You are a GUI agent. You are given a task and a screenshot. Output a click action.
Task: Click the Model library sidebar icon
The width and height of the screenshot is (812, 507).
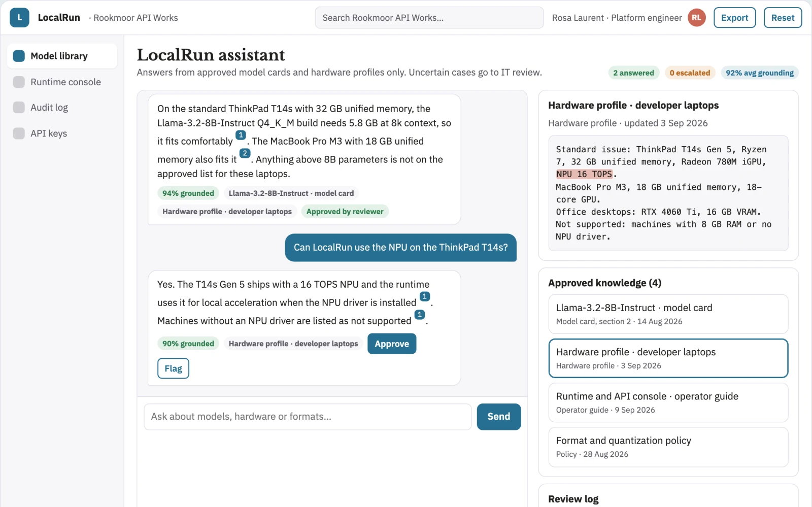click(x=19, y=56)
